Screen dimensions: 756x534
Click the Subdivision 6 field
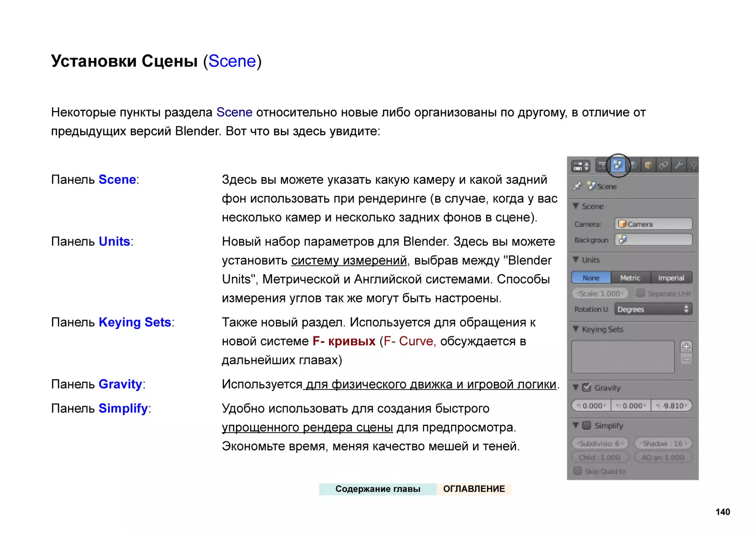click(600, 444)
